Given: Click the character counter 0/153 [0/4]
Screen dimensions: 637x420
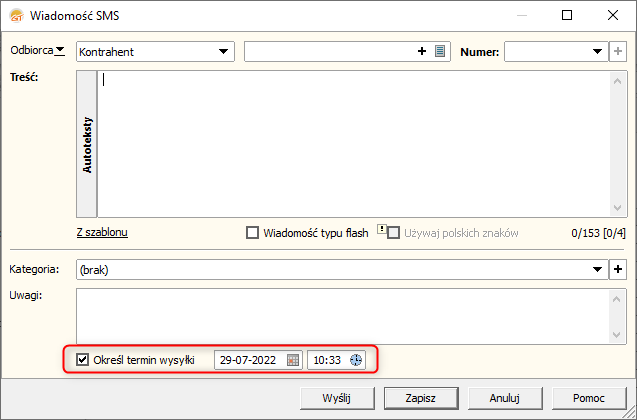Looking at the screenshot, I should click(x=598, y=233).
